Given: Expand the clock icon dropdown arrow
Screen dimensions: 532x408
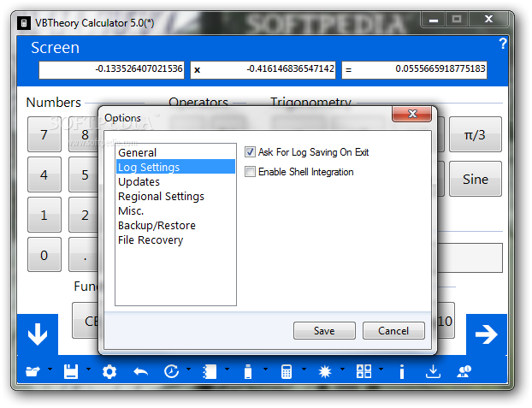Looking at the screenshot, I should pos(189,369).
